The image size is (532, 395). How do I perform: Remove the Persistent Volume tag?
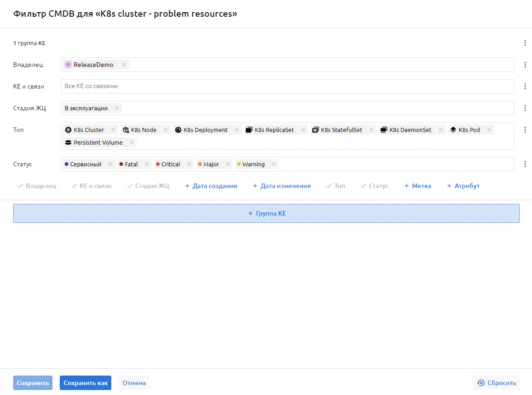coord(132,143)
